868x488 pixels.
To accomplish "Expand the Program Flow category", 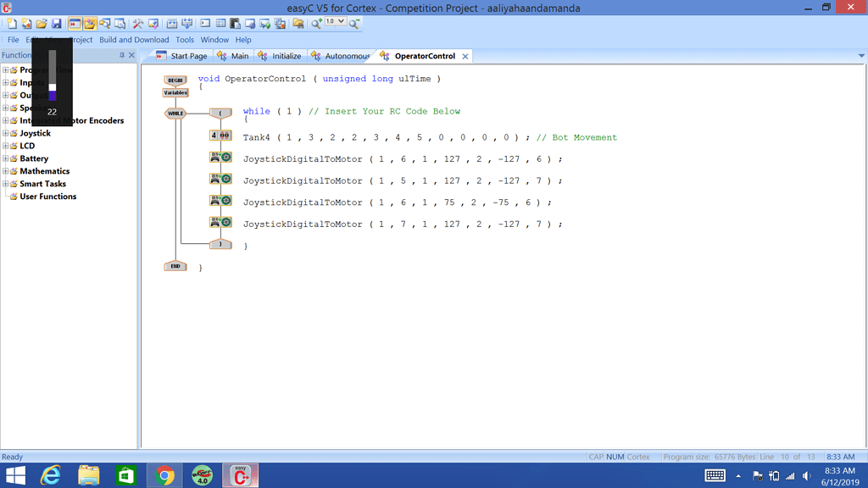I will click(x=7, y=69).
